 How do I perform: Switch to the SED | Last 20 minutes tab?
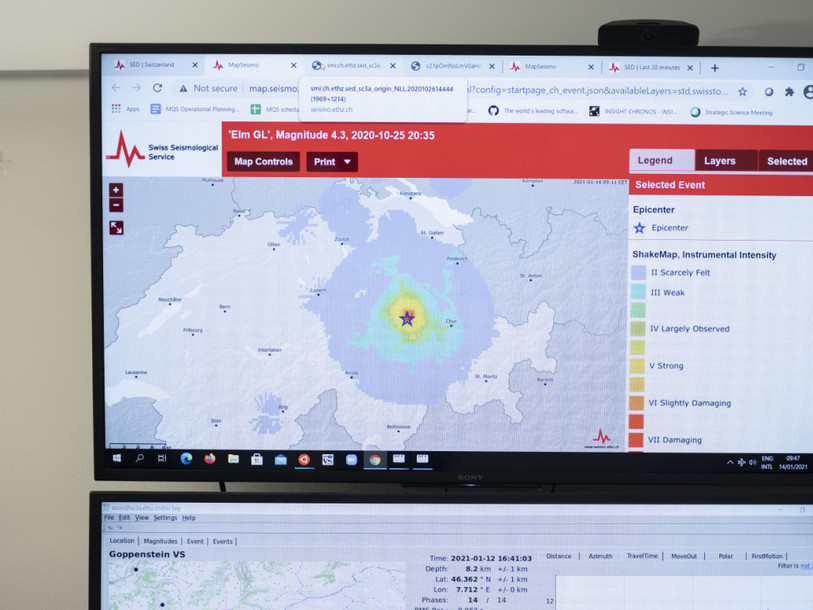click(651, 67)
